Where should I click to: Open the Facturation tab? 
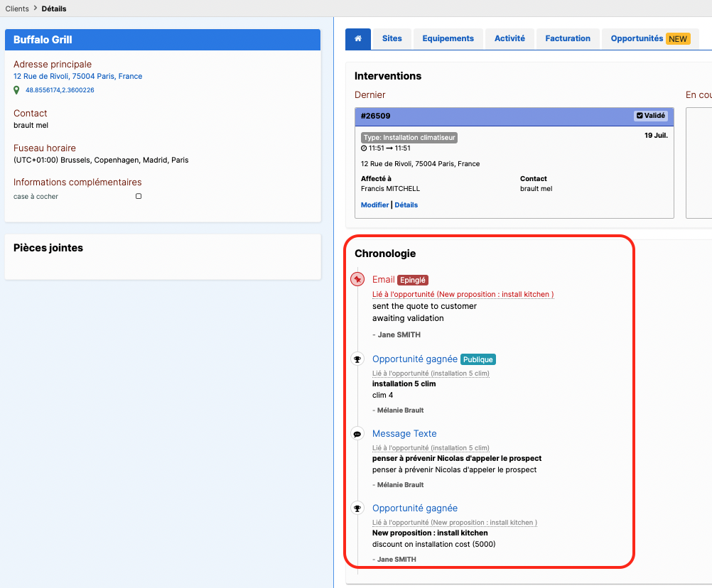click(568, 38)
